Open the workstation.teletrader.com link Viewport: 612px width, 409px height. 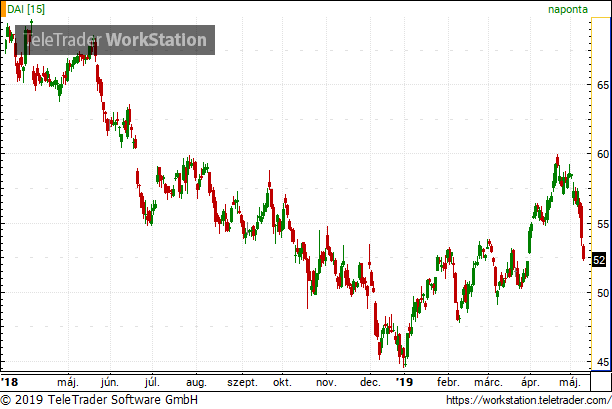528,400
